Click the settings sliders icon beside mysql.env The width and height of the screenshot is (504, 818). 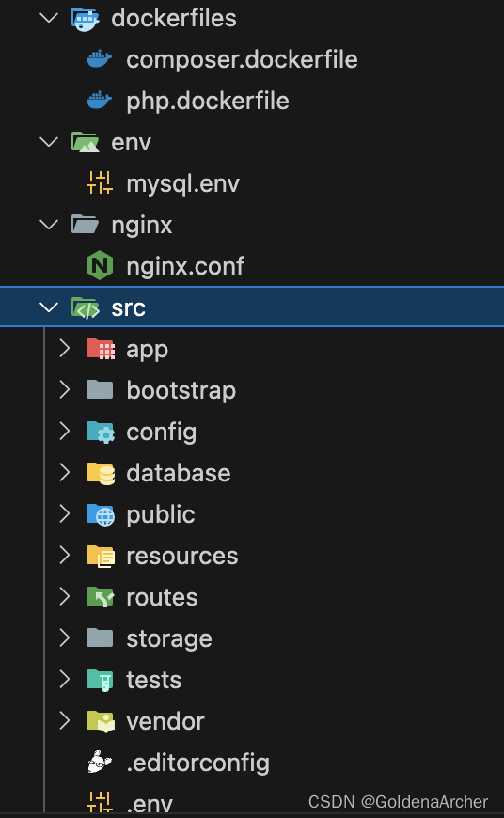point(99,183)
